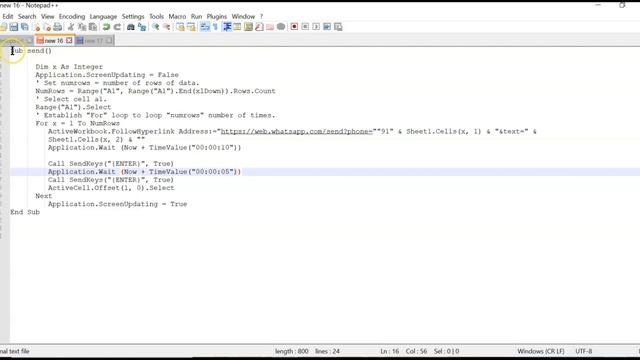The height and width of the screenshot is (360, 640).
Task: Open the View menu
Action: pyautogui.click(x=47, y=16)
